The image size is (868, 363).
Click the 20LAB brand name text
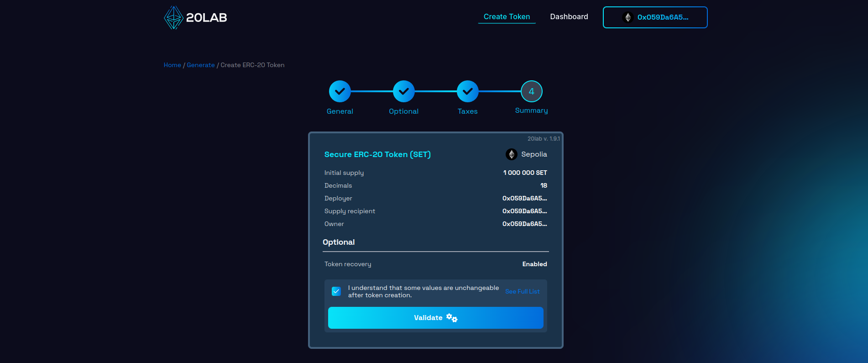[206, 17]
